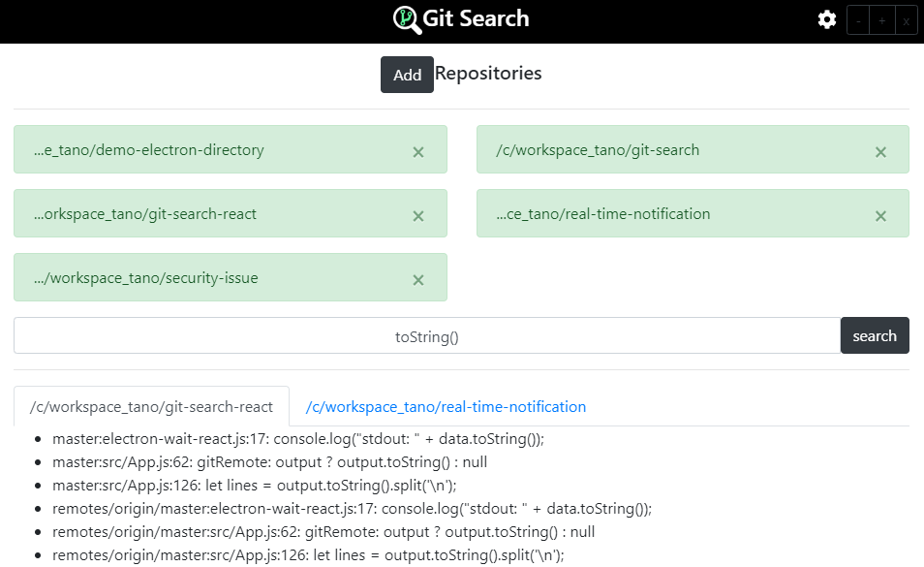Open result remotes/origin/master:electron-wait-react.js:17
This screenshot has width=924, height=567.
[352, 508]
